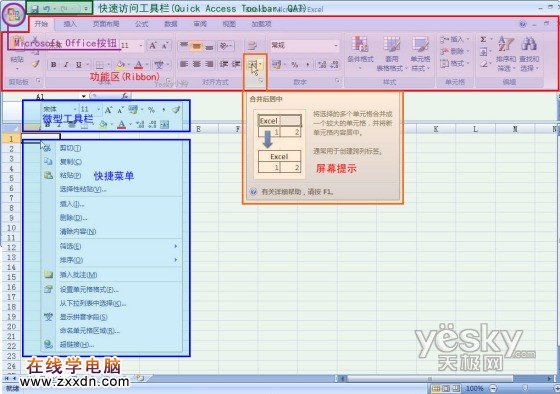Click the ribbon Increase Font Size button

pyautogui.click(x=153, y=45)
